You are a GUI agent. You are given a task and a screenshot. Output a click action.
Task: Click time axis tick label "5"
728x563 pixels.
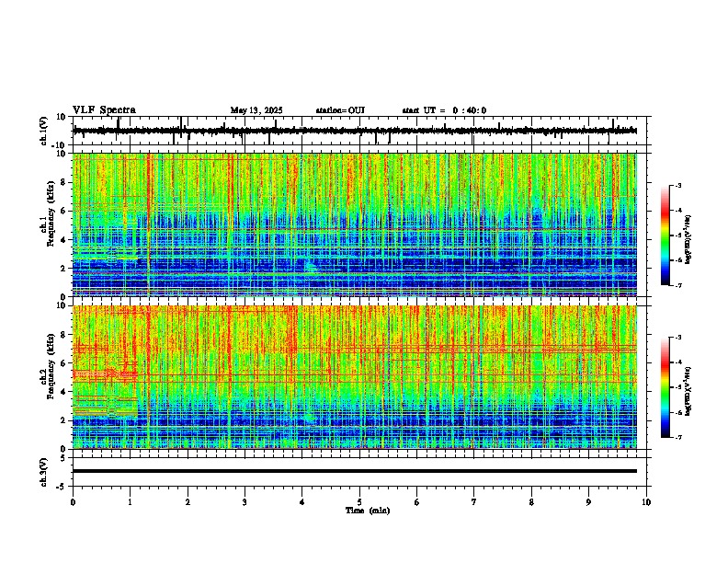click(x=359, y=502)
